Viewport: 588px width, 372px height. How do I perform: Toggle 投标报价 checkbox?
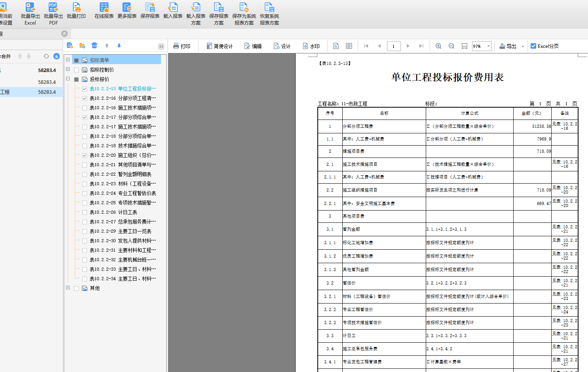click(76, 79)
